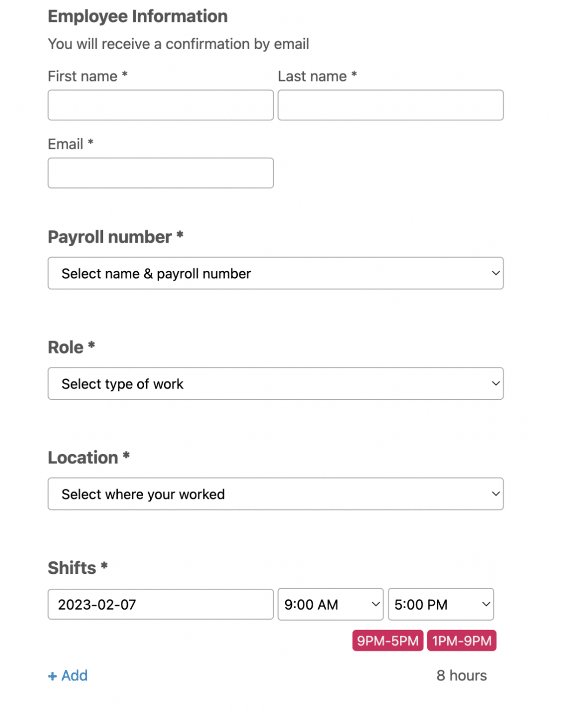Click the Email input field
The height and width of the screenshot is (728, 568).
(160, 173)
